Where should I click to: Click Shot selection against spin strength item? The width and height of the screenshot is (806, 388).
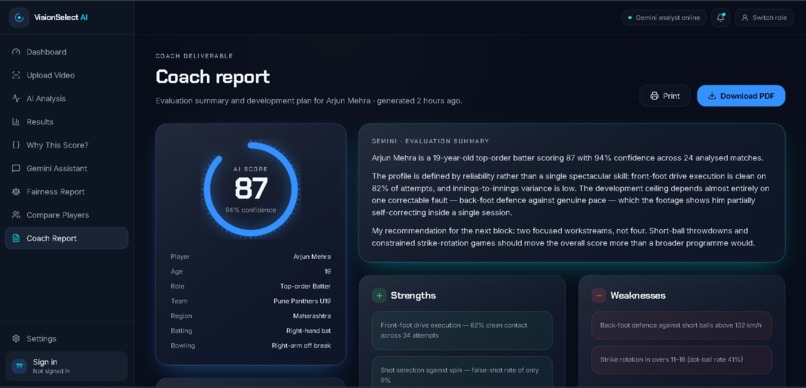tap(462, 372)
